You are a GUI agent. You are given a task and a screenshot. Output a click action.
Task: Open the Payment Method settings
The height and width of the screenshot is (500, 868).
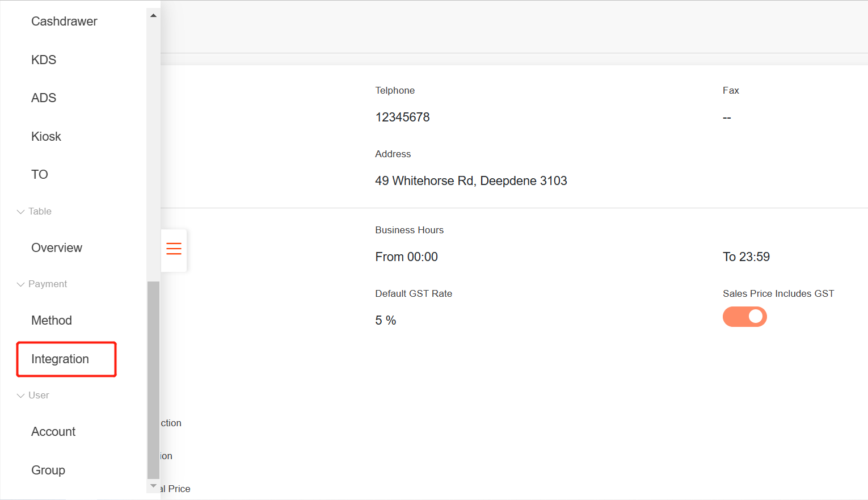coord(51,320)
